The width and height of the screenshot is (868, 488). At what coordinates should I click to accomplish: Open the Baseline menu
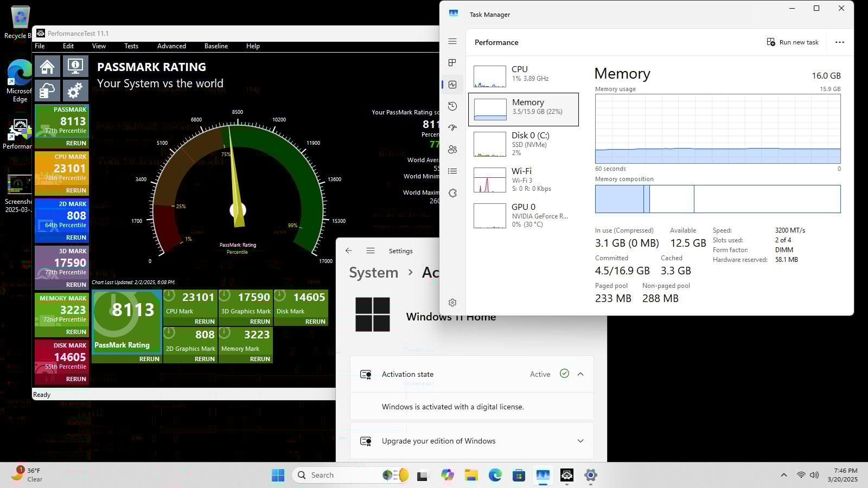(216, 46)
